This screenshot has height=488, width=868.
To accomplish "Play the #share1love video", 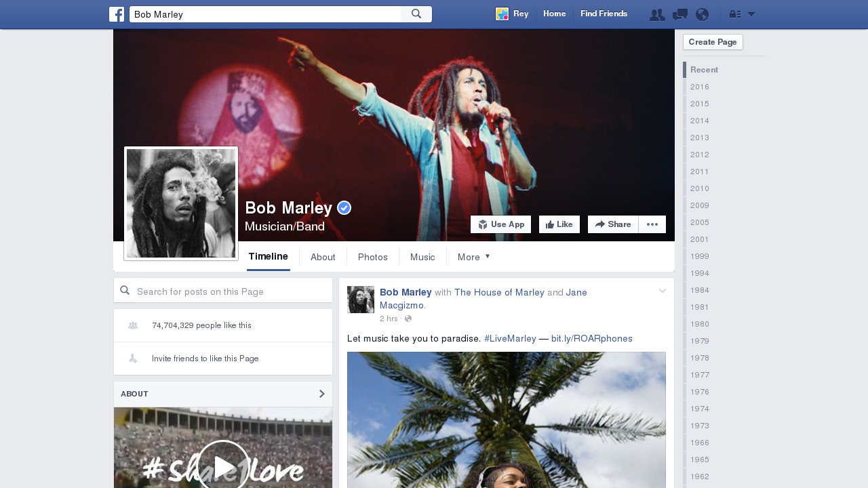I will pyautogui.click(x=223, y=467).
